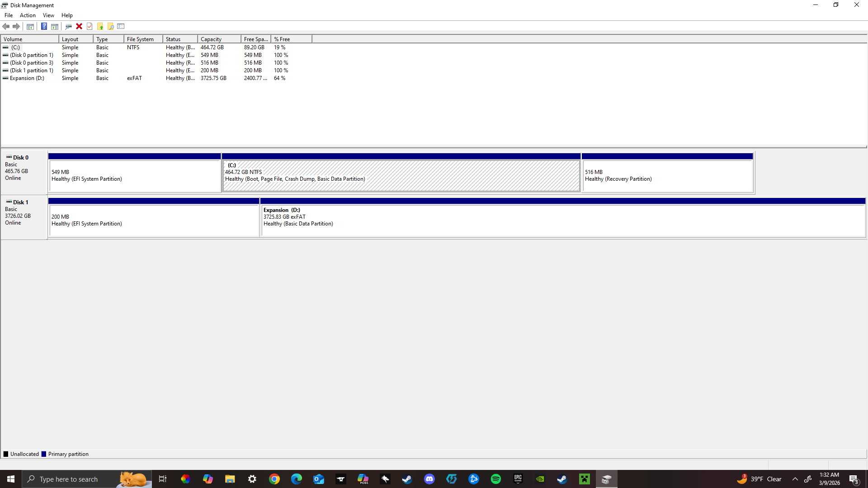This screenshot has height=488, width=868.
Task: Sort by the % Free column header
Action: [x=291, y=39]
